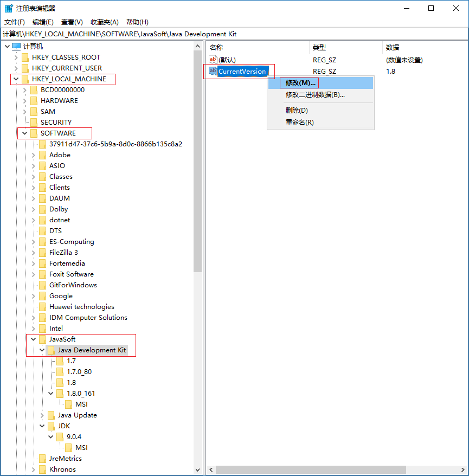Select the 1.7.0_80 key

79,372
